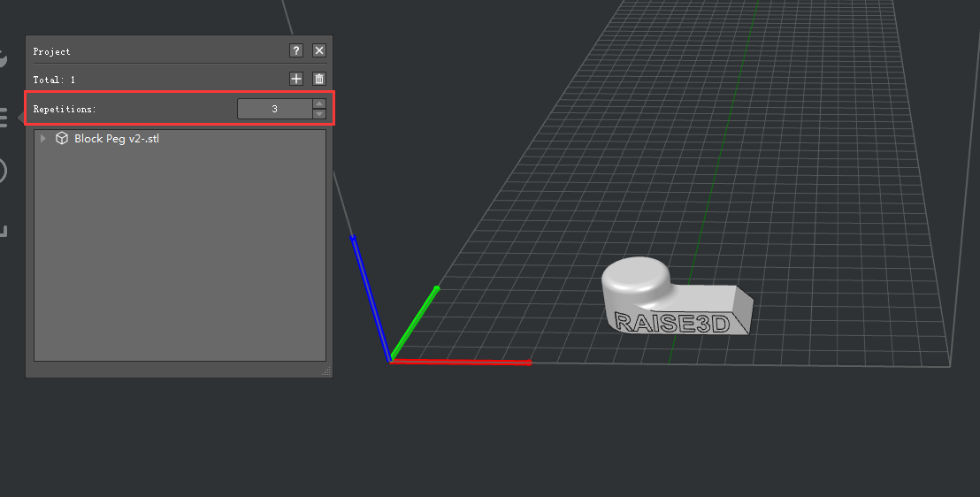Expand the Block Peg v2-.stl tree node
The height and width of the screenshot is (497, 980).
click(x=43, y=138)
